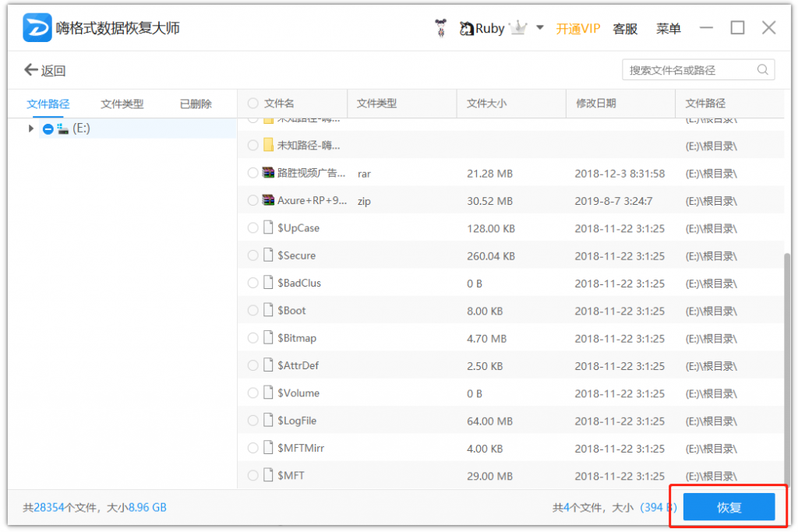Go back with 返回 arrow
The width and height of the screenshot is (798, 532).
tap(44, 70)
